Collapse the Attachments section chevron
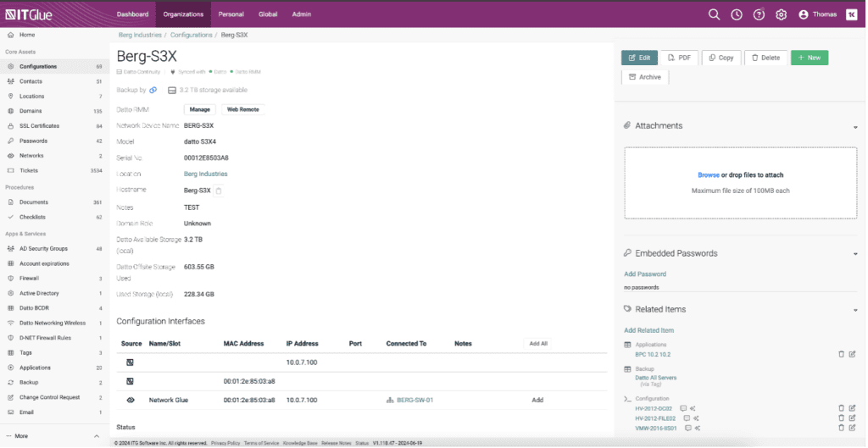Screen dimensions: 868x448 point(855,126)
